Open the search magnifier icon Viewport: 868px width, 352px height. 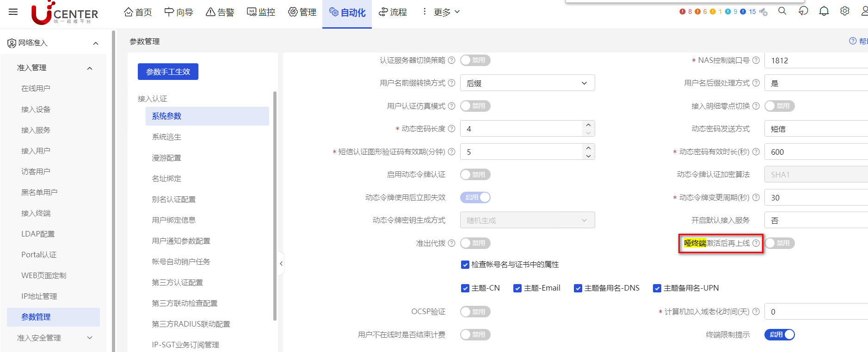[782, 11]
